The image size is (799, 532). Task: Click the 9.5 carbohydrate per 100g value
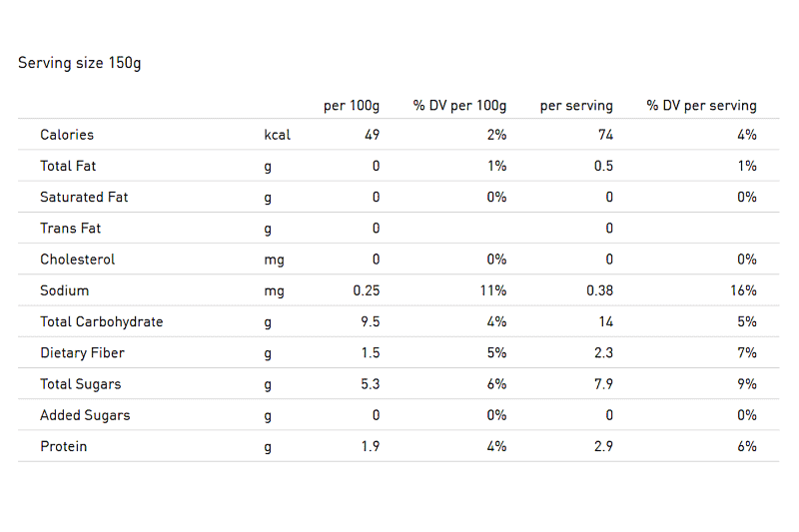(x=369, y=321)
